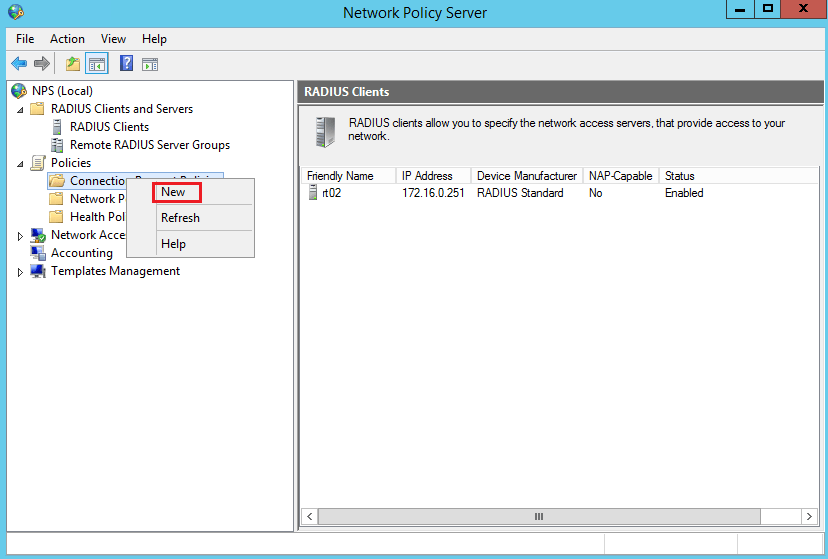Sort by the Friendly Name column header
The image size is (828, 559).
(349, 176)
